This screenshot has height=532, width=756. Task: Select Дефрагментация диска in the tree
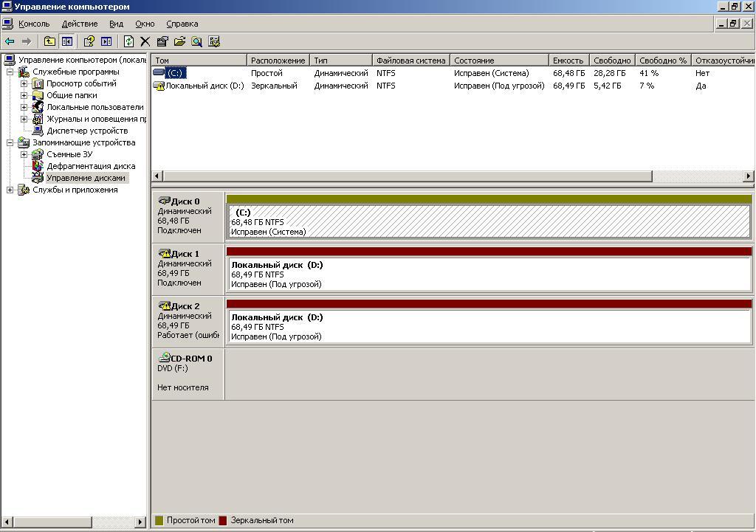click(90, 166)
